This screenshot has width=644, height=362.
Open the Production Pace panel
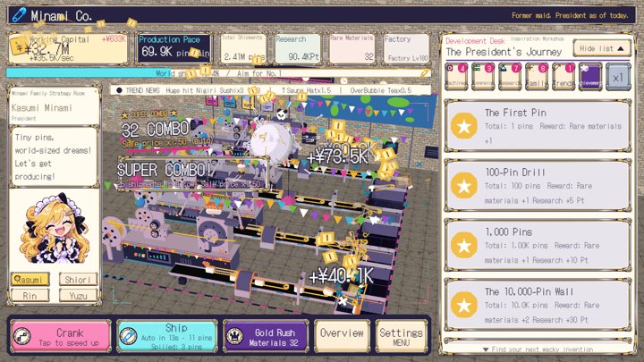174,48
